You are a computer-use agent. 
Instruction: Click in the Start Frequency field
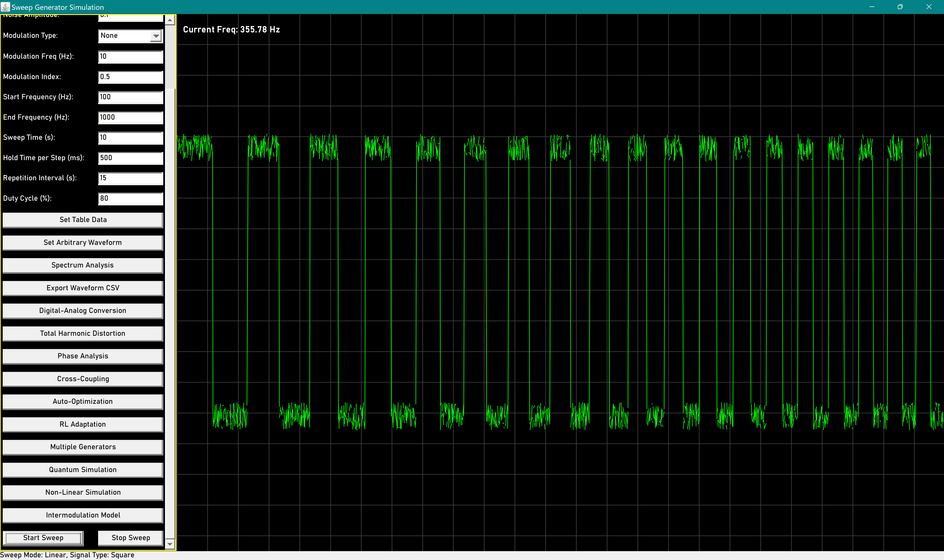(x=130, y=97)
